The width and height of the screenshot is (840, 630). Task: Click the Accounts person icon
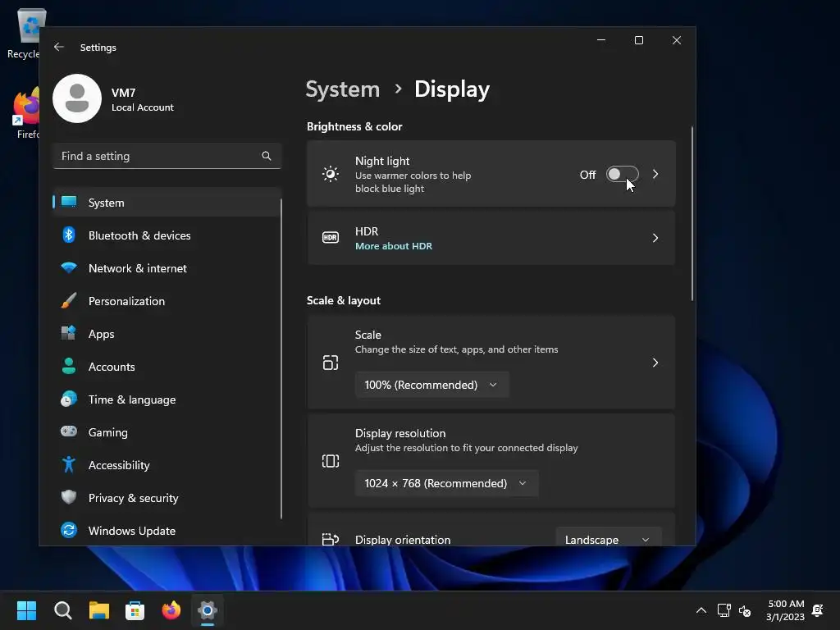pyautogui.click(x=69, y=367)
